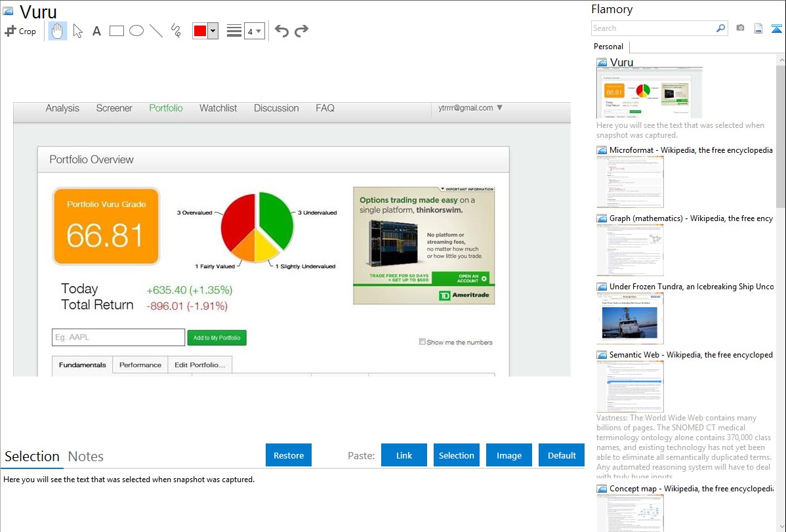Viewport: 786px width, 532px height.
Task: Click the camera capture icon
Action: (x=740, y=28)
